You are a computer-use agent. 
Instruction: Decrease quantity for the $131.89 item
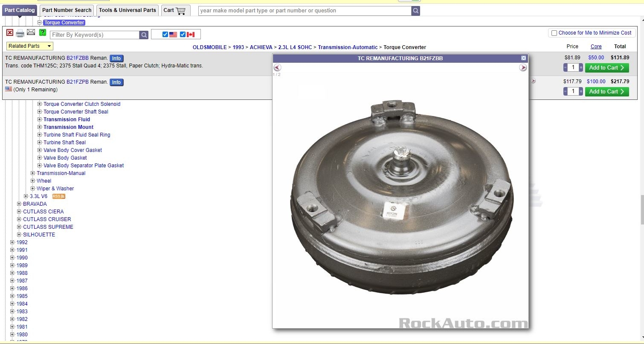[566, 67]
